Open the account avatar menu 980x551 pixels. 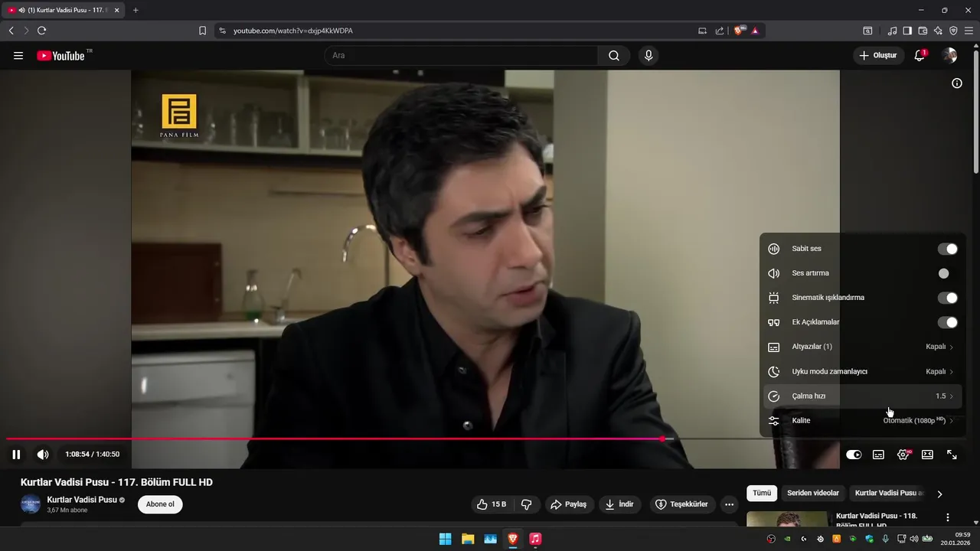(949, 56)
